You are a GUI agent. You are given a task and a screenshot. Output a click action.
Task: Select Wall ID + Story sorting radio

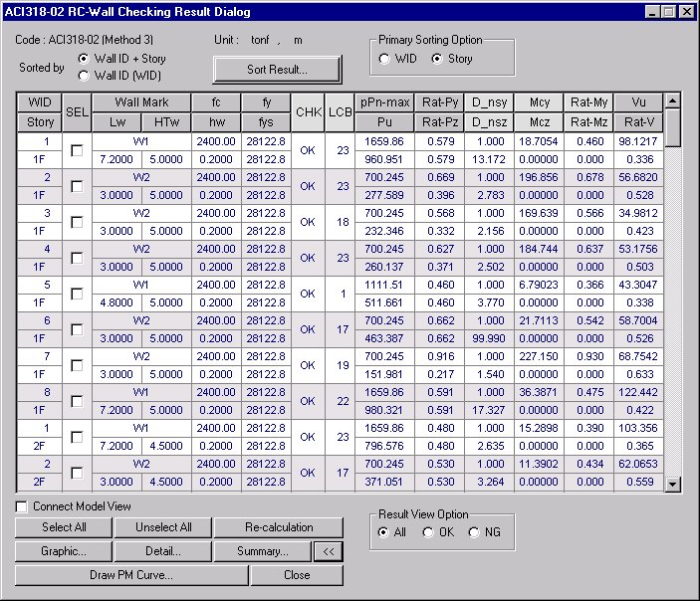click(x=84, y=60)
